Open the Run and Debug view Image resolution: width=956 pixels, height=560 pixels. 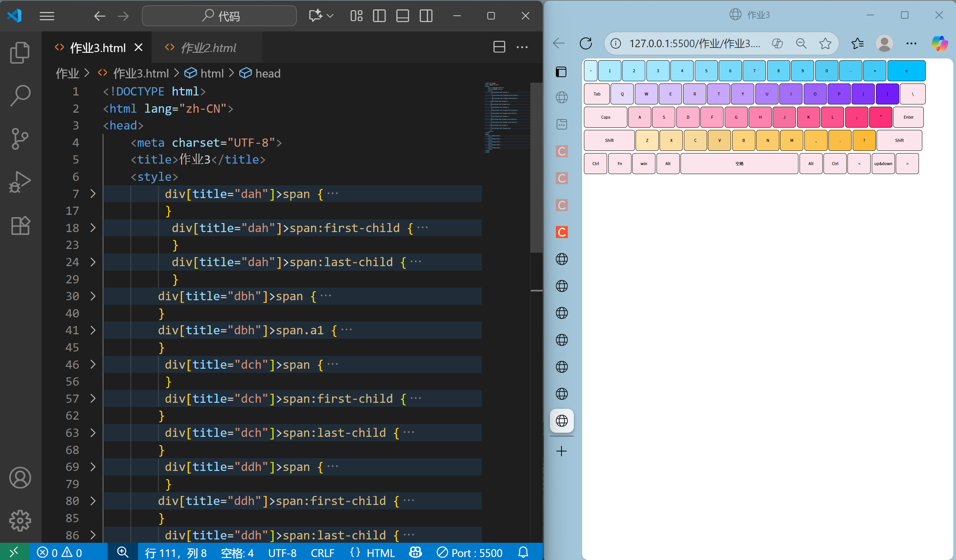(x=20, y=182)
